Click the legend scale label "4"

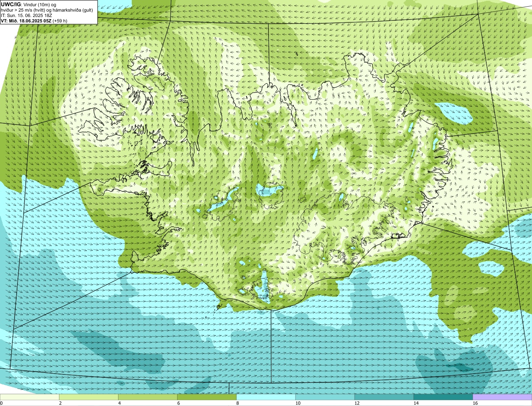119,403
